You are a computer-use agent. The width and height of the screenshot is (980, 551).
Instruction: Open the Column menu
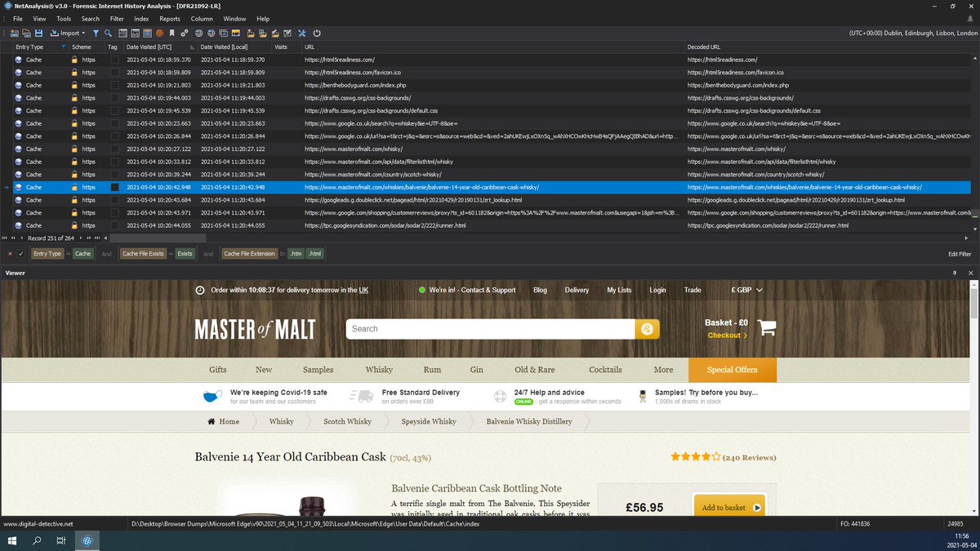[202, 18]
